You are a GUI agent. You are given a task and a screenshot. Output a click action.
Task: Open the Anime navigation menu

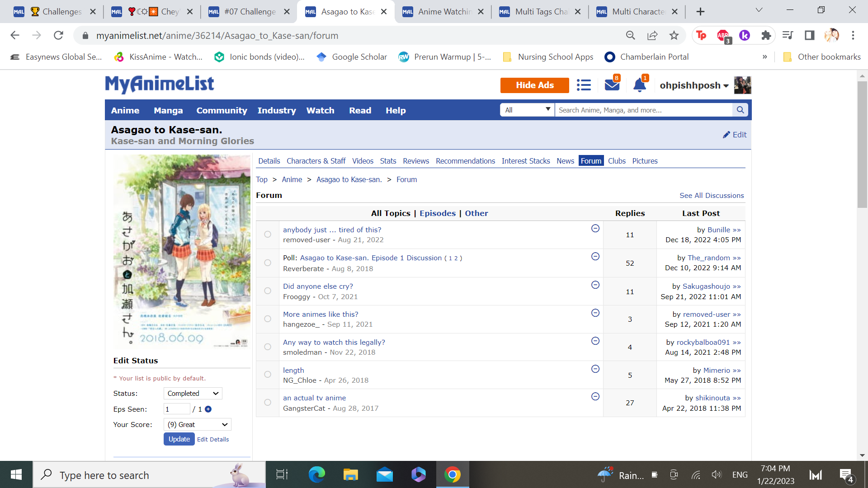[x=125, y=111]
